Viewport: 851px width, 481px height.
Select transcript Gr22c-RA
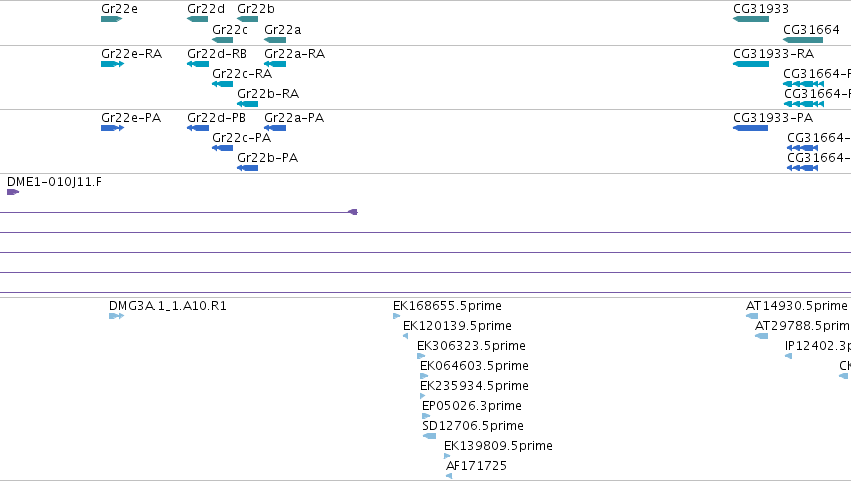click(242, 74)
